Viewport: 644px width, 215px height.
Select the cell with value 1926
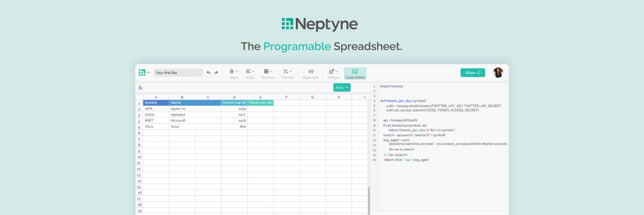click(x=234, y=121)
